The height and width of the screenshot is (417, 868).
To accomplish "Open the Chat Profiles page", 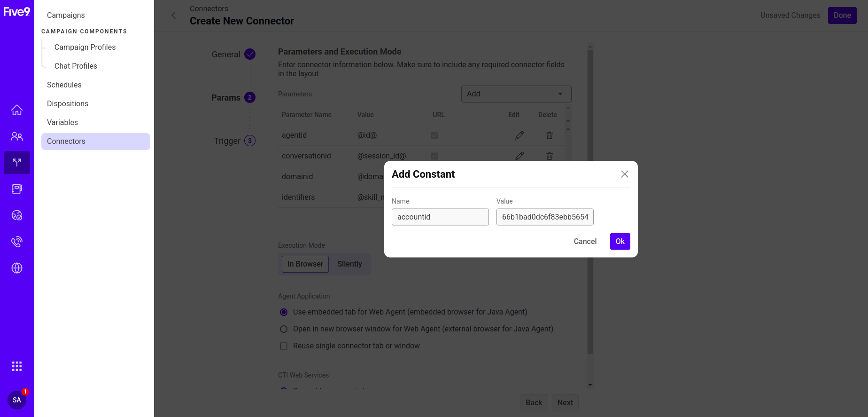I will pos(75,66).
